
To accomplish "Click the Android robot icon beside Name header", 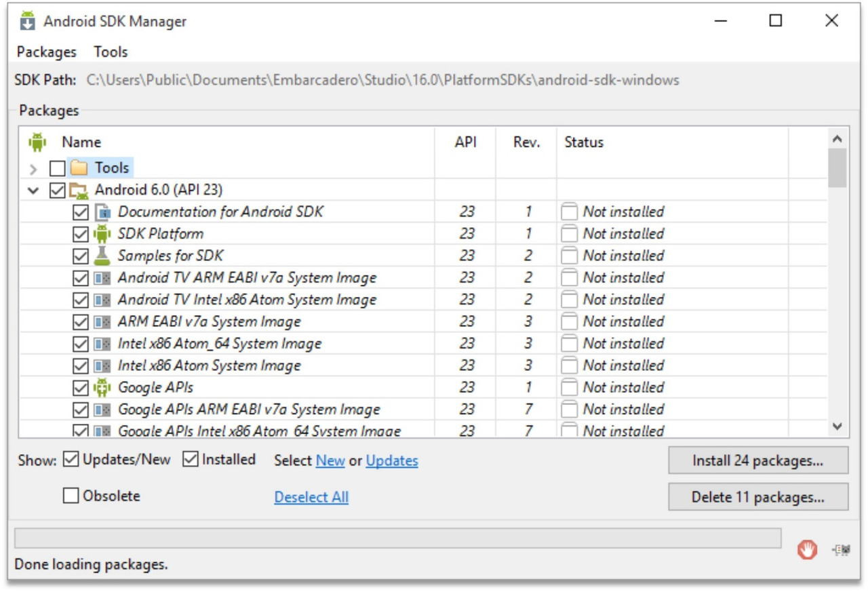I will point(37,142).
